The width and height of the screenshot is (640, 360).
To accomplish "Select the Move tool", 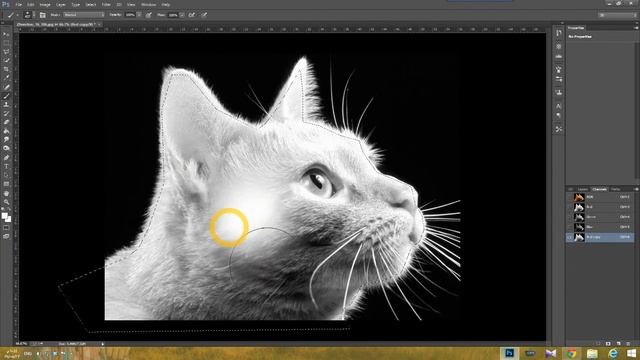I will (x=6, y=34).
